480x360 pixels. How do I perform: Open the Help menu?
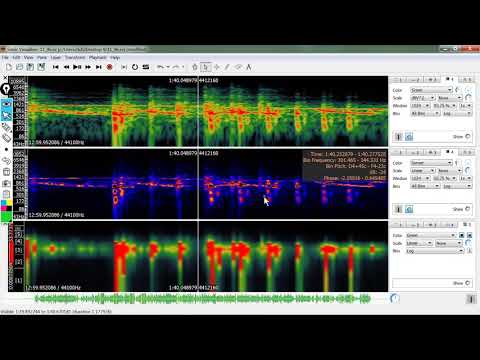[x=115, y=58]
